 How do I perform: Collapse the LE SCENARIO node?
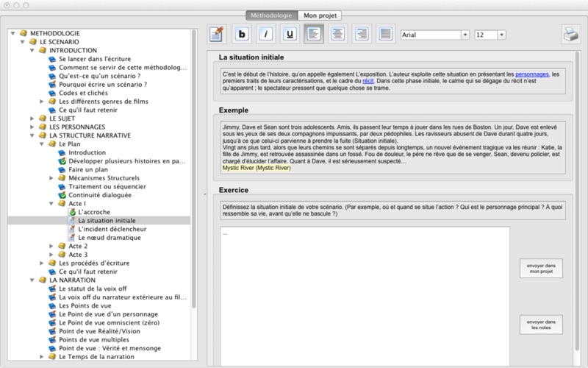[x=22, y=42]
